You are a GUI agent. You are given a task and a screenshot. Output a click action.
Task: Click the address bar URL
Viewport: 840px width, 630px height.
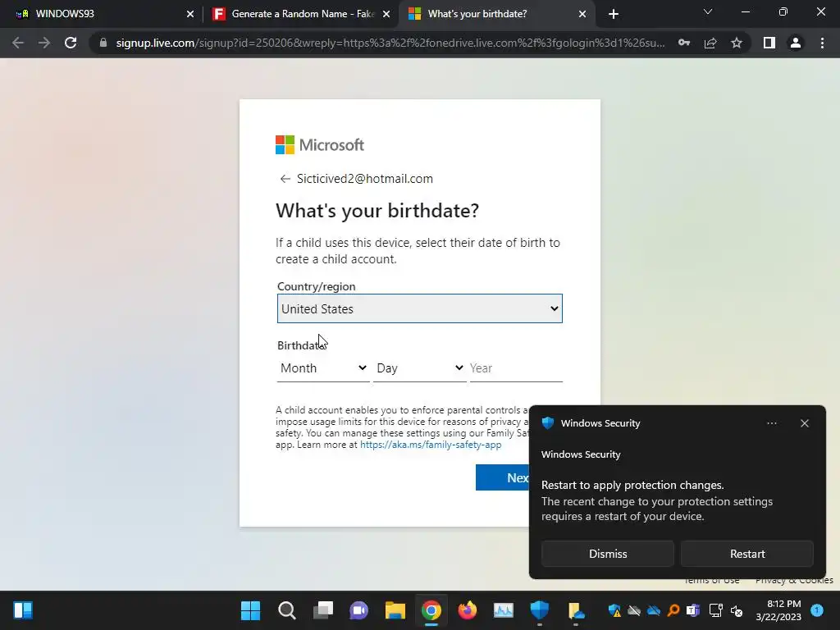pos(390,43)
